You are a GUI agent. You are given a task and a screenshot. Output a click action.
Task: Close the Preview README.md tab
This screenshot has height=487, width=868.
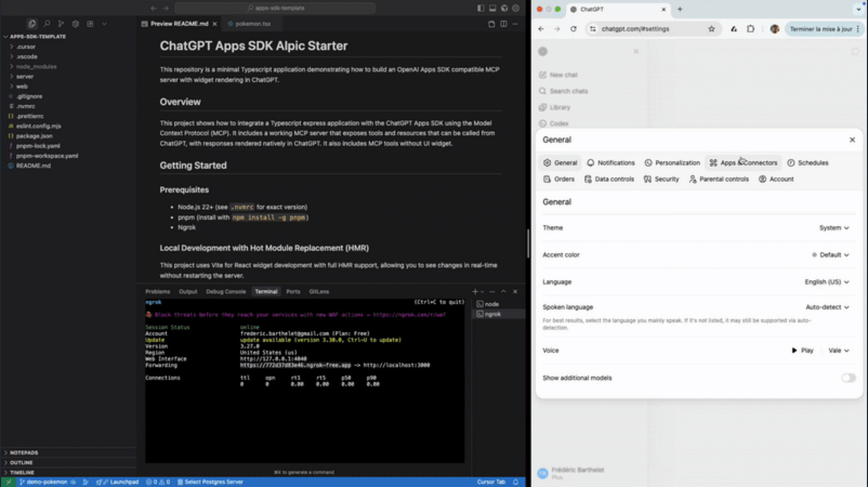point(215,24)
